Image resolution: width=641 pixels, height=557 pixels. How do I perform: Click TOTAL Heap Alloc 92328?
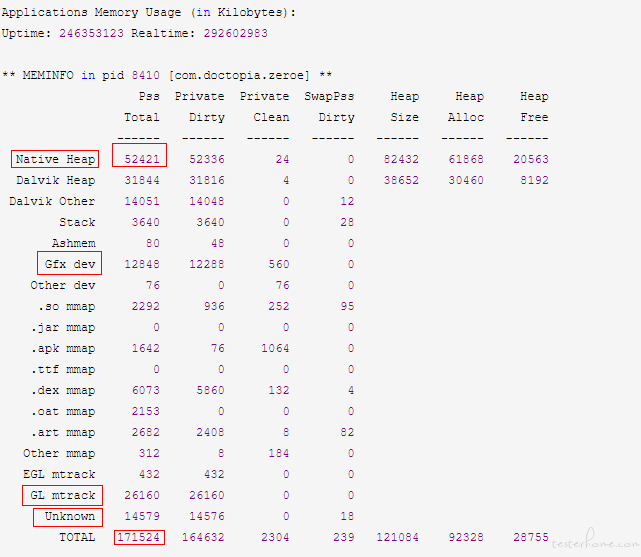pos(466,538)
